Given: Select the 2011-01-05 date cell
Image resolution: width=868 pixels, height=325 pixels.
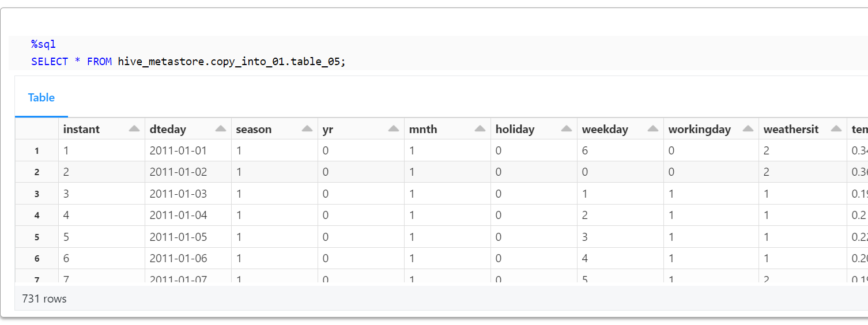Looking at the screenshot, I should (178, 237).
